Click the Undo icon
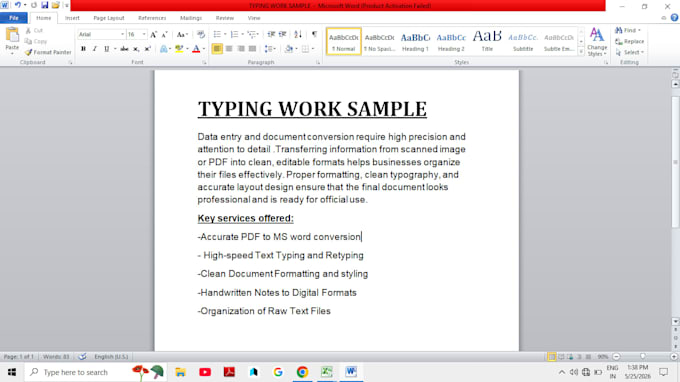 click(17, 5)
